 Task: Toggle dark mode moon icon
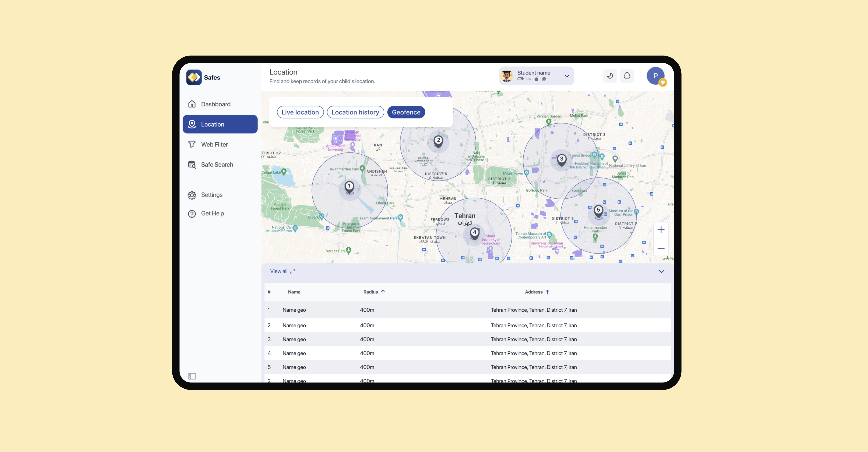[610, 76]
